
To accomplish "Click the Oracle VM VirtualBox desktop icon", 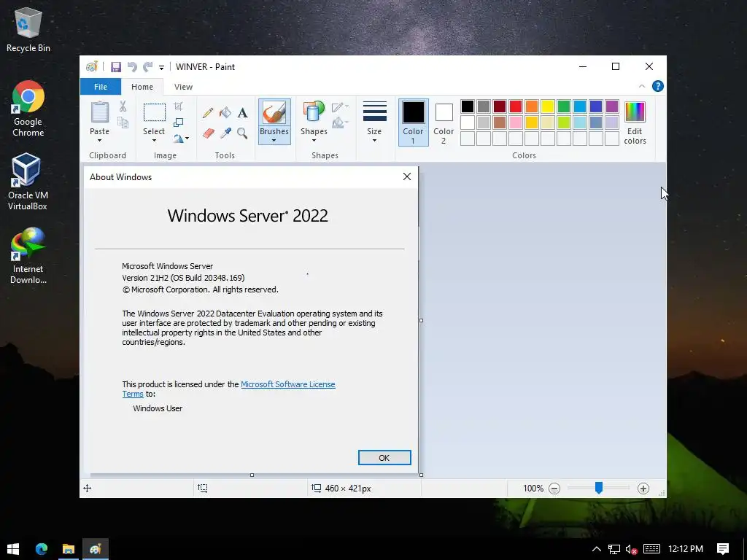I will pos(28,182).
